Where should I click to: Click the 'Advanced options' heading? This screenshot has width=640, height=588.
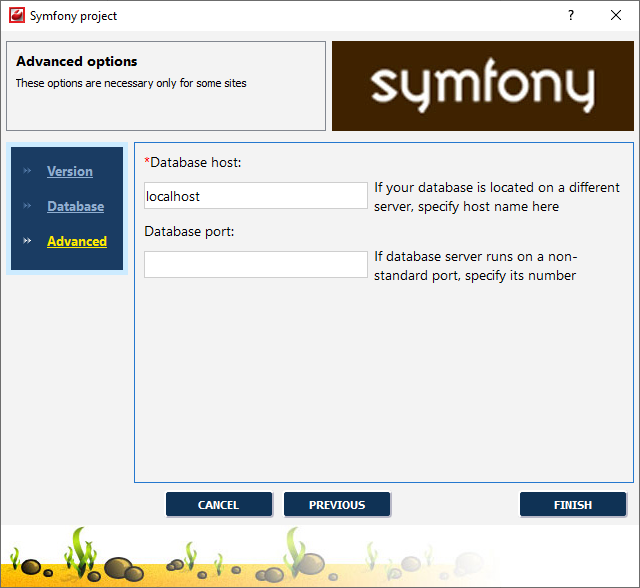(x=77, y=61)
